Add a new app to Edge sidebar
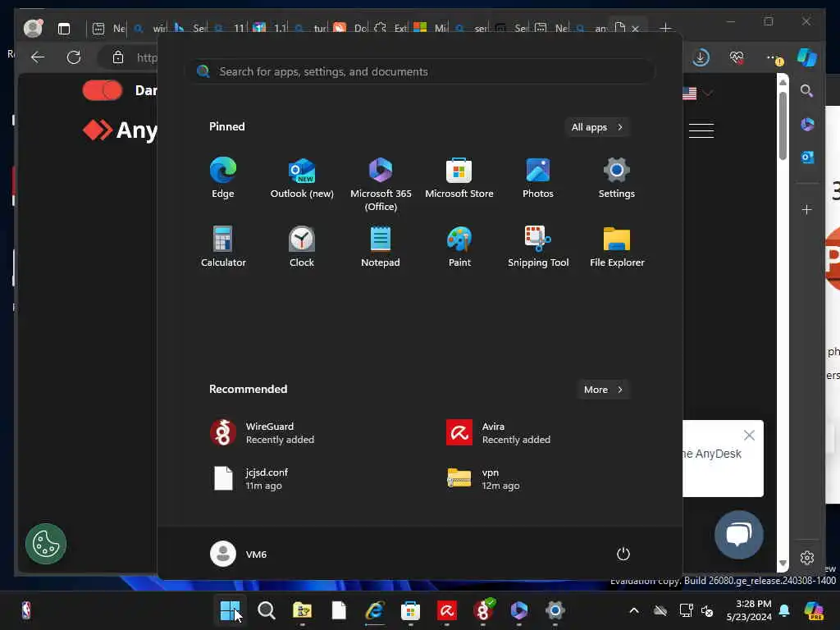This screenshot has height=630, width=840. (807, 209)
